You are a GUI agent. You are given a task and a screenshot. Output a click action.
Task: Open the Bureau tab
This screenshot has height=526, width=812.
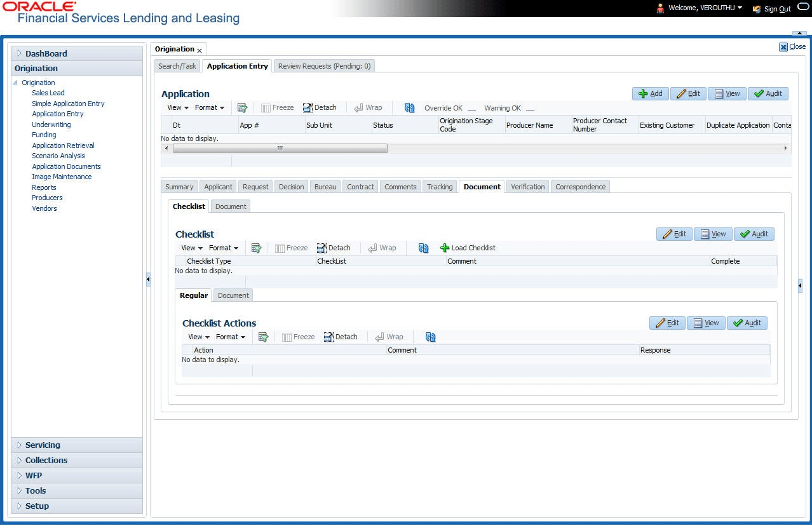325,187
